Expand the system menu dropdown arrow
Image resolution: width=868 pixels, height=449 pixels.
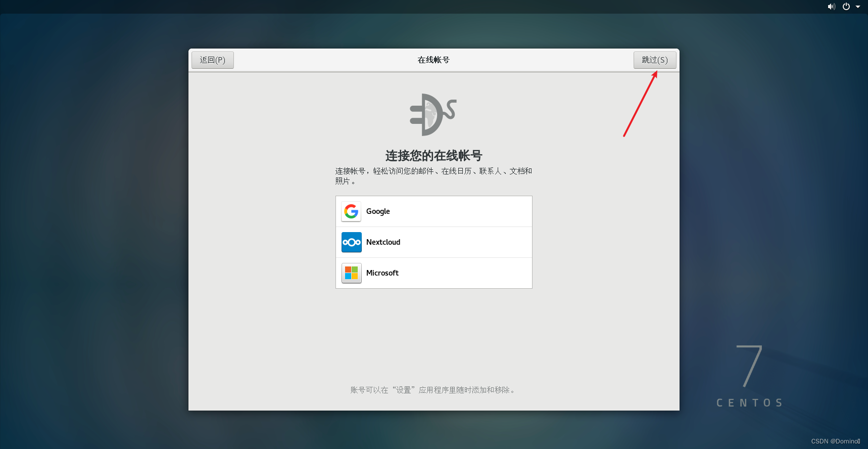pyautogui.click(x=858, y=7)
